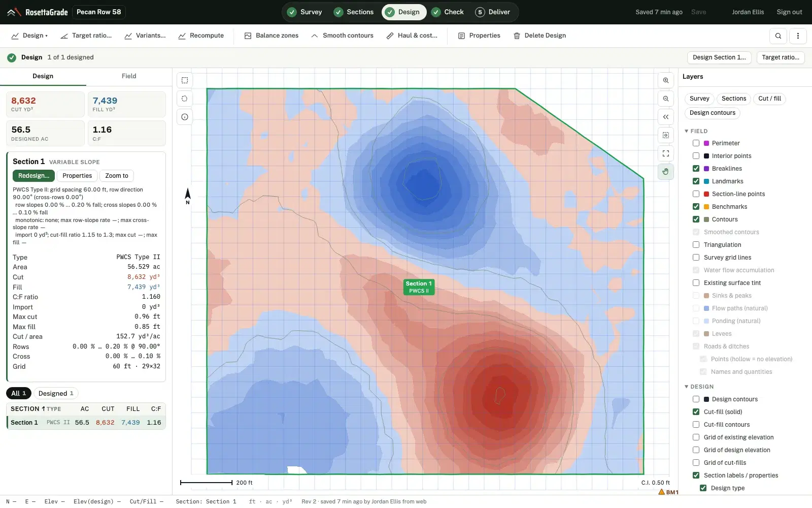The height and width of the screenshot is (508, 812).
Task: Zoom in on the map canvas
Action: tap(666, 80)
